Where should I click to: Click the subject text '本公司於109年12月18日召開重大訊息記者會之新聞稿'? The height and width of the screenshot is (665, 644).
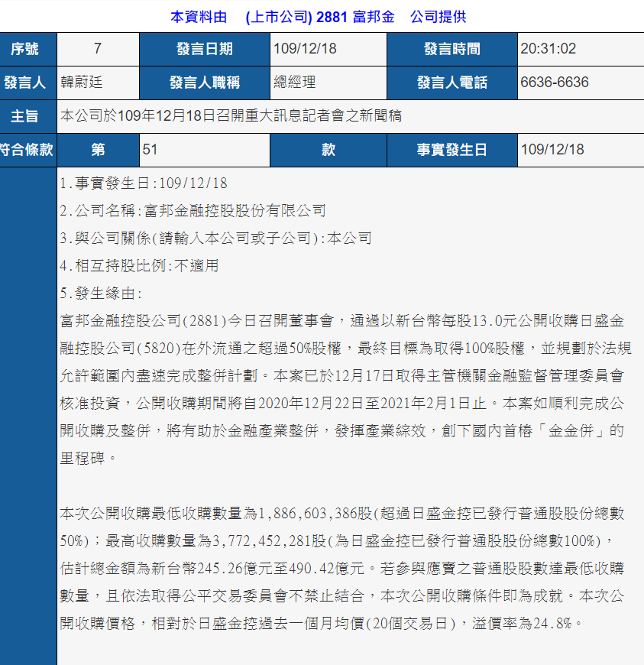tap(231, 115)
